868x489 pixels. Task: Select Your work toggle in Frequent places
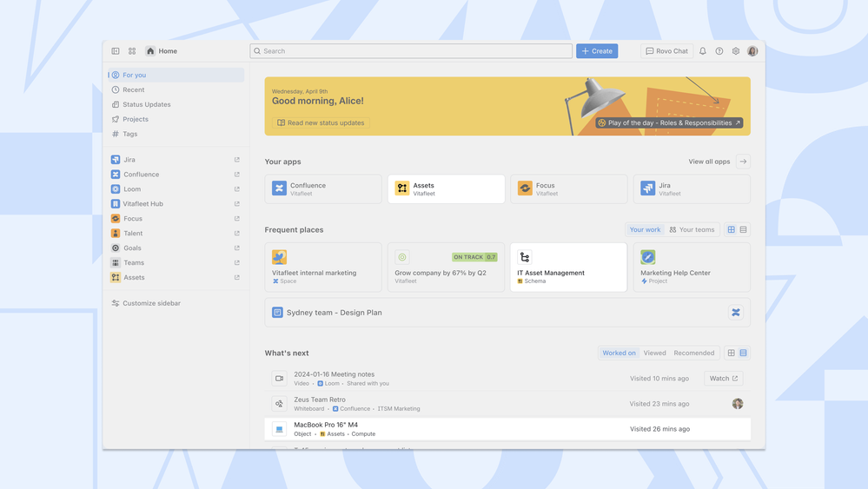pyautogui.click(x=645, y=229)
